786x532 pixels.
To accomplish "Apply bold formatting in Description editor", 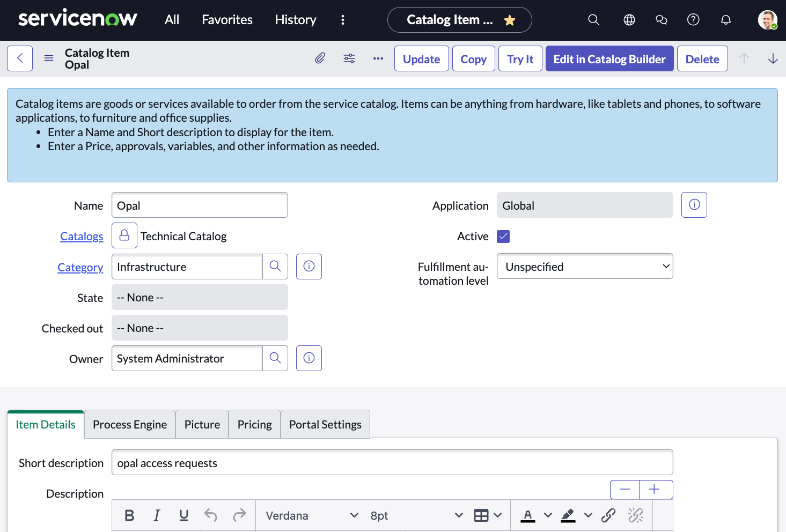I will (x=129, y=515).
